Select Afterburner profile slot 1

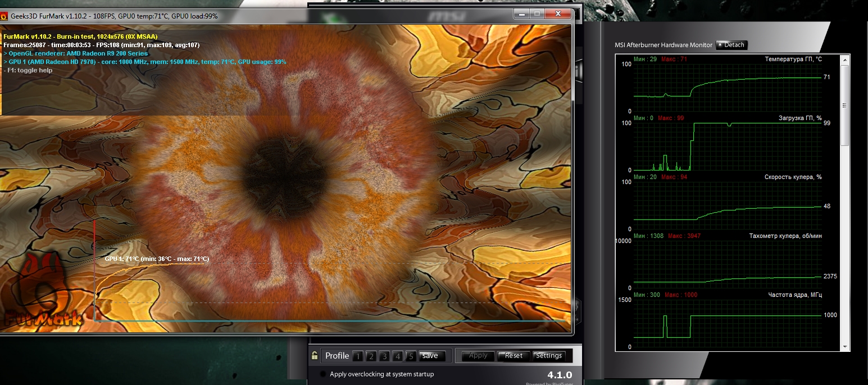357,356
